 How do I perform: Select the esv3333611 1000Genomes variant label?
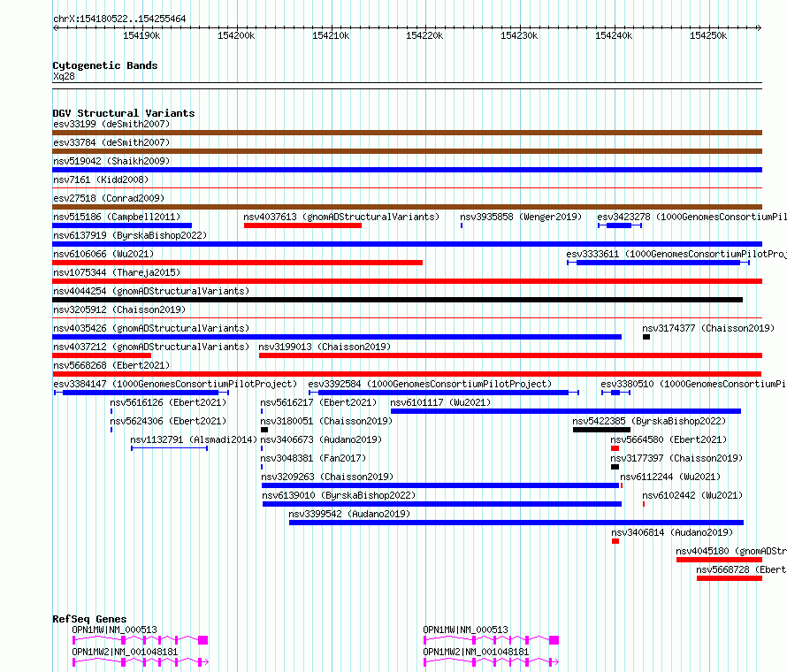pyautogui.click(x=676, y=254)
